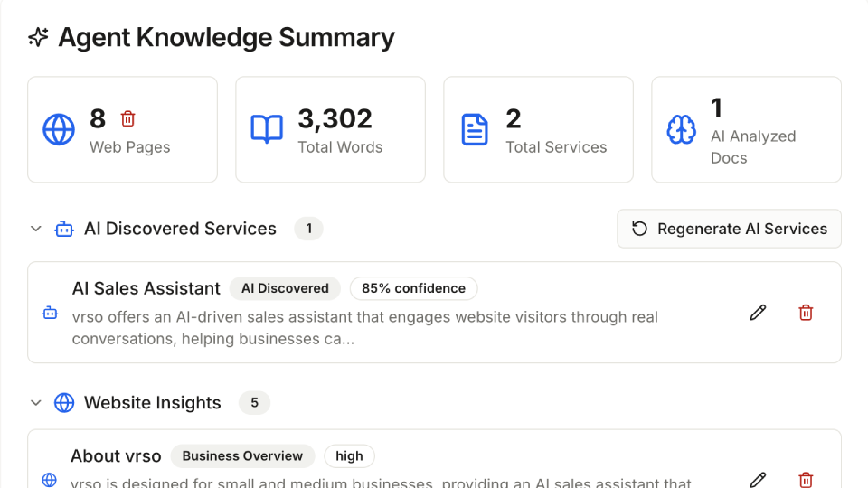
Task: Delete About vrso entry with the trash icon
Action: pyautogui.click(x=806, y=480)
